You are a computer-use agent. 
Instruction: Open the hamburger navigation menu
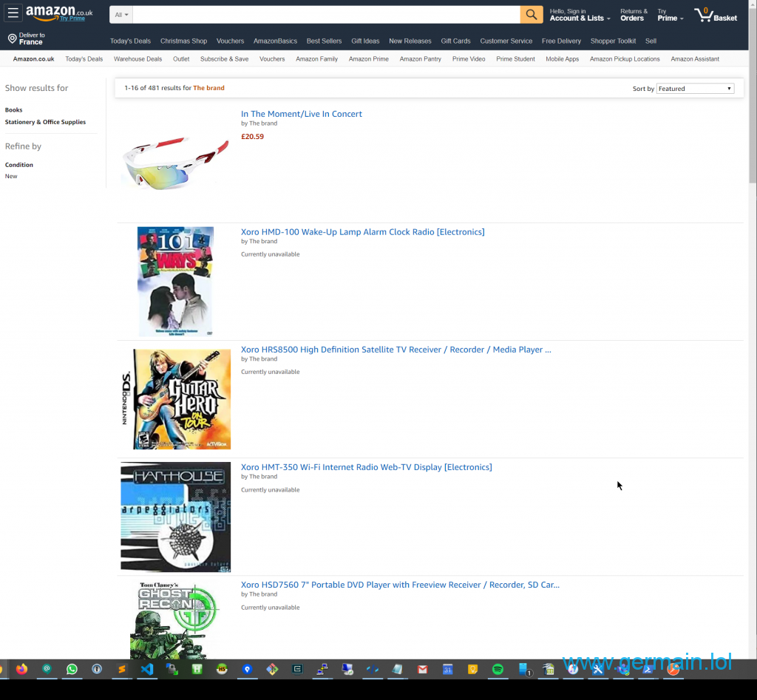pyautogui.click(x=13, y=13)
